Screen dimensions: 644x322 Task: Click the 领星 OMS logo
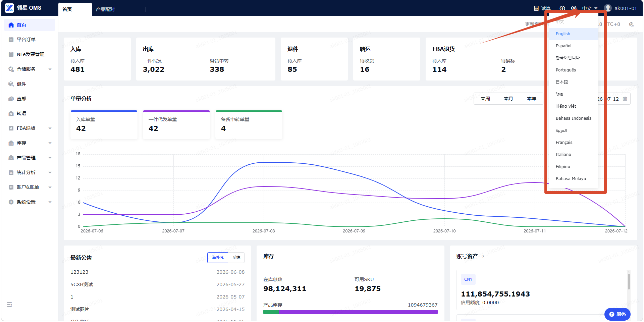click(x=23, y=8)
